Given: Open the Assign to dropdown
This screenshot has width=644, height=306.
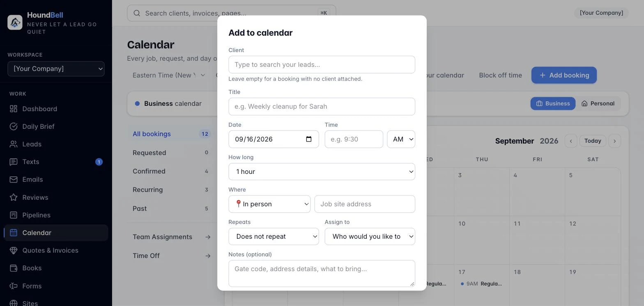Looking at the screenshot, I should tap(370, 236).
